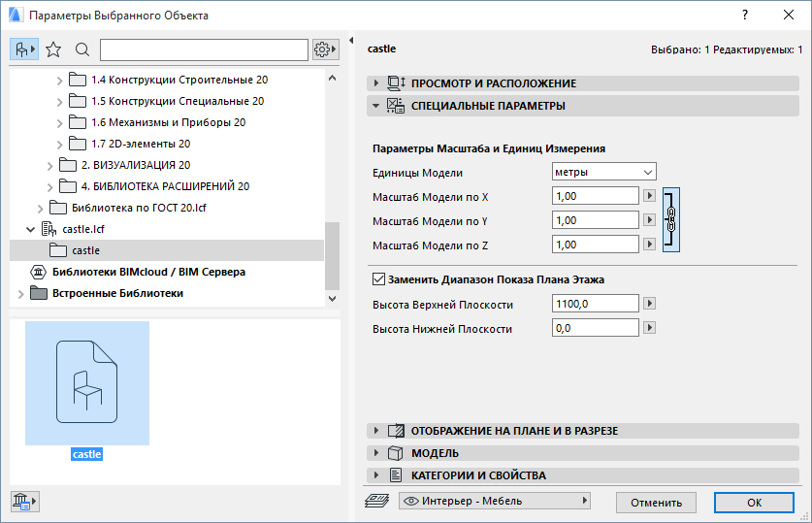The image size is (812, 523).
Task: Close the Параметры Выбранного Объекта dialog
Action: 788,15
